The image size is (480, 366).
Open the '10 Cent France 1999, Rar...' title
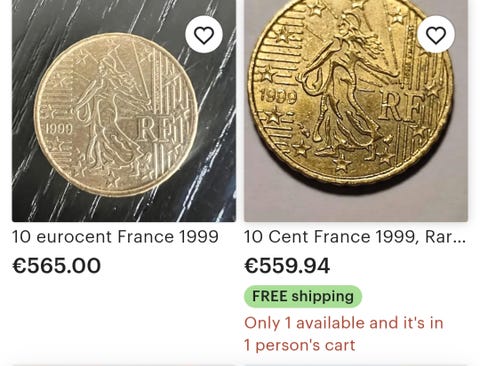pyautogui.click(x=355, y=237)
